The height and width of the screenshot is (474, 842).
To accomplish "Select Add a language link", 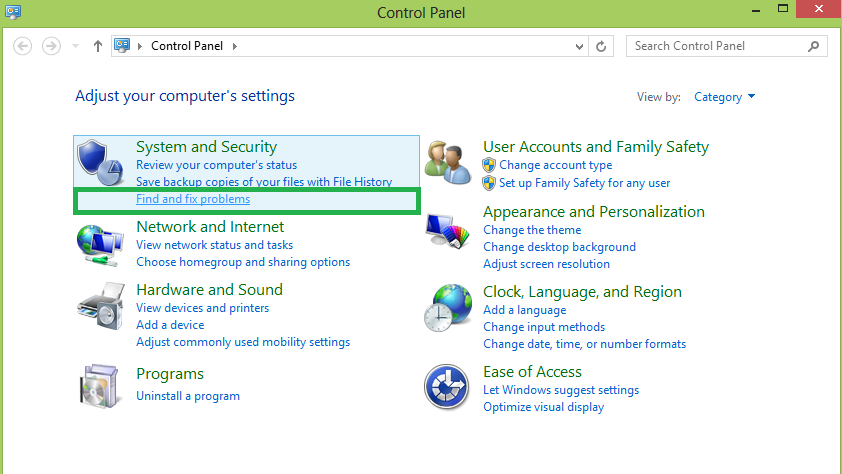I will [x=525, y=310].
